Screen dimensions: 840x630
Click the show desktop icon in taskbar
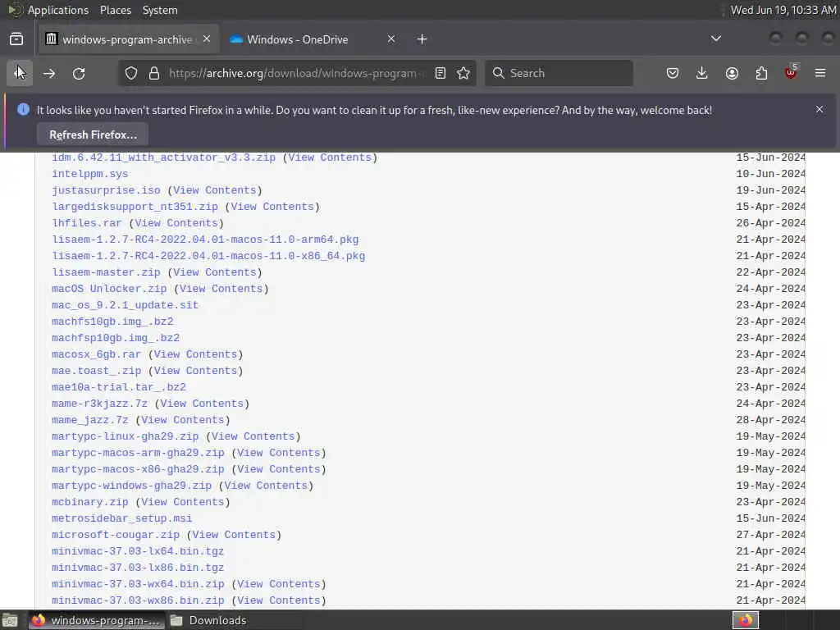pyautogui.click(x=10, y=620)
